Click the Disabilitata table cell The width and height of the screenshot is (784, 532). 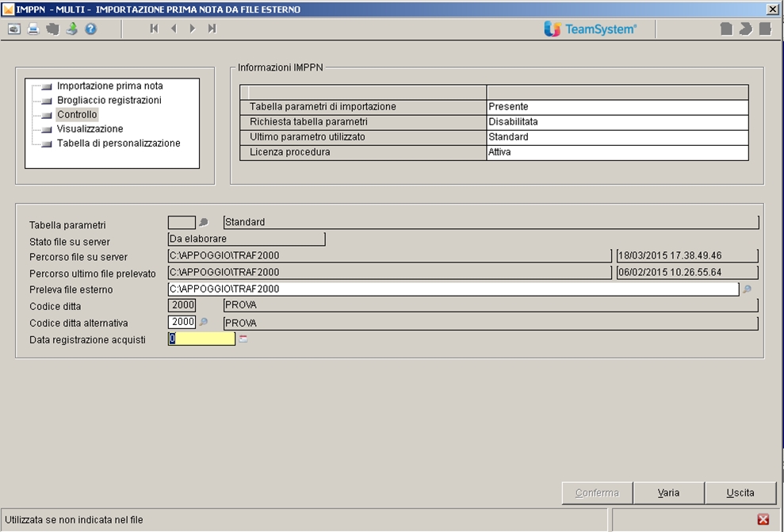(618, 122)
